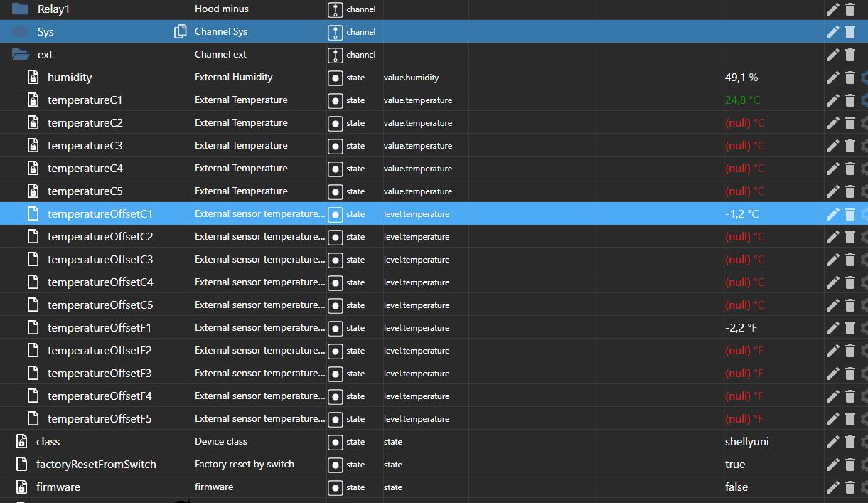Click the External Humidity name
This screenshot has height=503, width=868.
234,77
